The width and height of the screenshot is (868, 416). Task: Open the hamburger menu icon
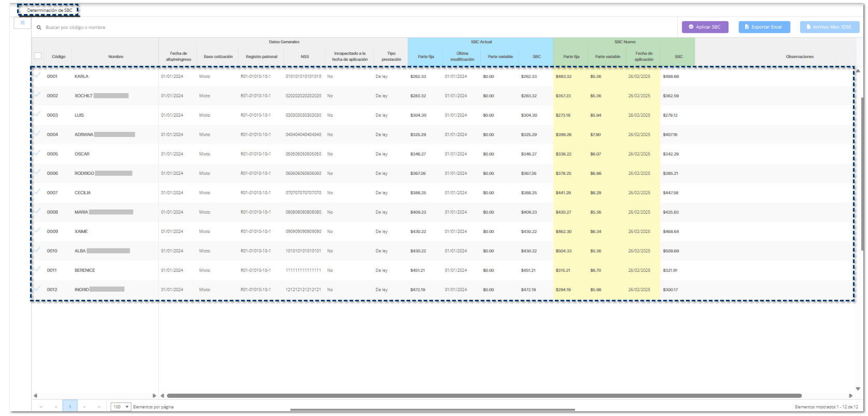22,23
